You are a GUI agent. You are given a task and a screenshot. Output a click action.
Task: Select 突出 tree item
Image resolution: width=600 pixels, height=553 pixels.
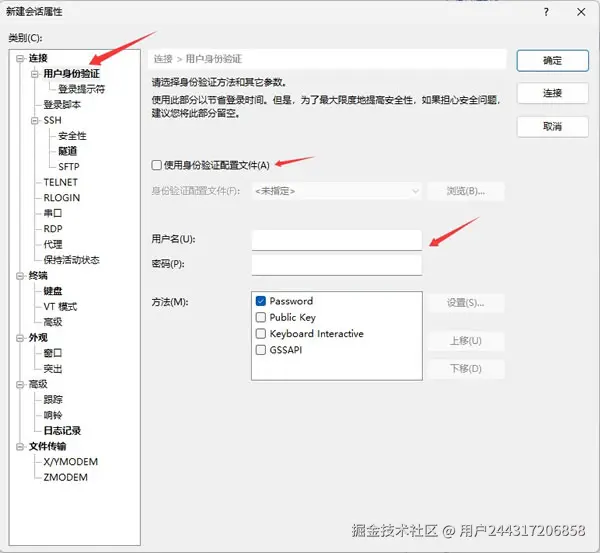point(52,369)
